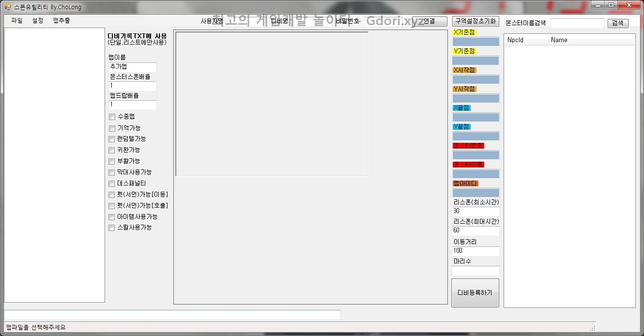Click the 구역설정초기화 button

tap(475, 21)
